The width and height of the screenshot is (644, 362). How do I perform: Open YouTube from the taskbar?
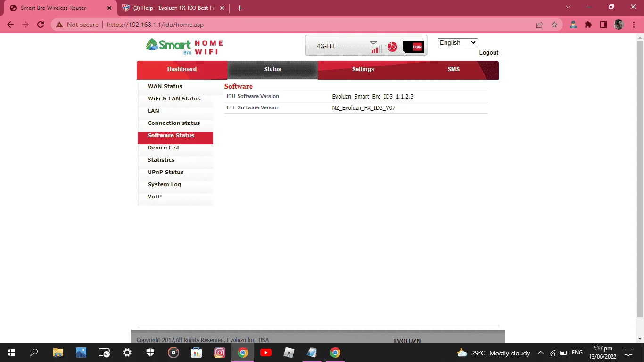tap(266, 353)
